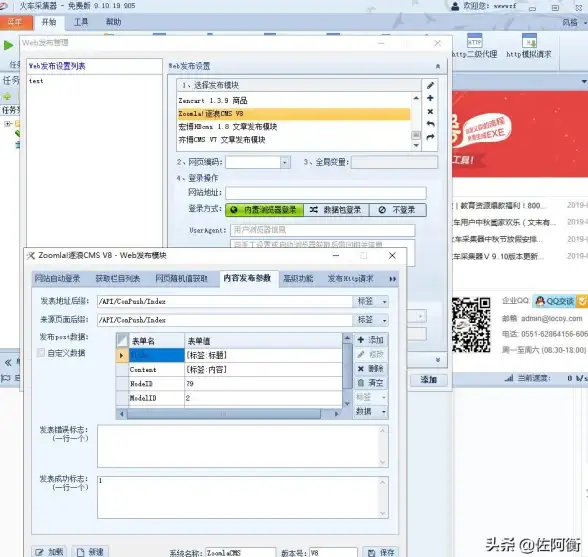The width and height of the screenshot is (588, 557).
Task: Open the orange 菜单 menu button
Action: coord(15,22)
